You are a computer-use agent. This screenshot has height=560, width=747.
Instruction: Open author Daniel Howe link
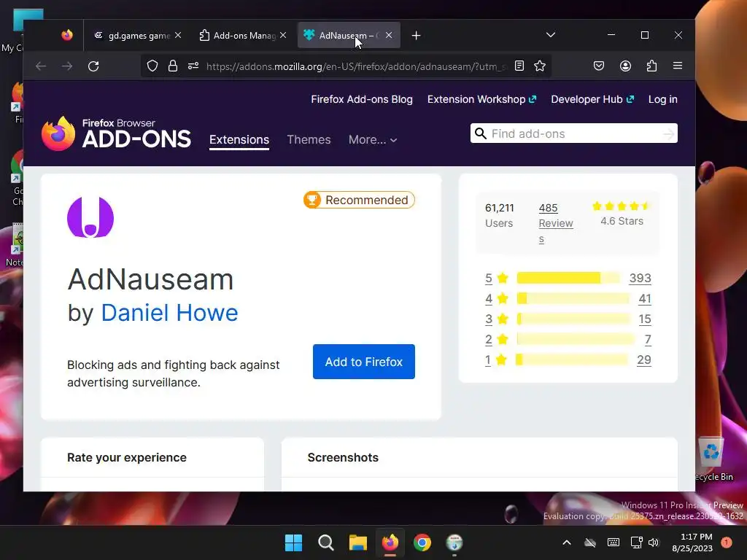tap(169, 313)
